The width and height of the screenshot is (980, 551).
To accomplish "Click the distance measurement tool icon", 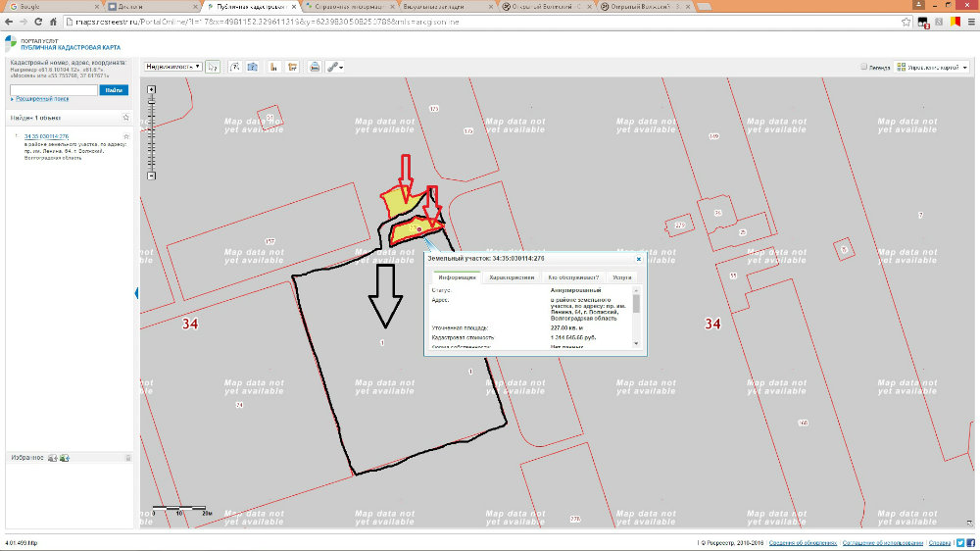I will pyautogui.click(x=234, y=67).
